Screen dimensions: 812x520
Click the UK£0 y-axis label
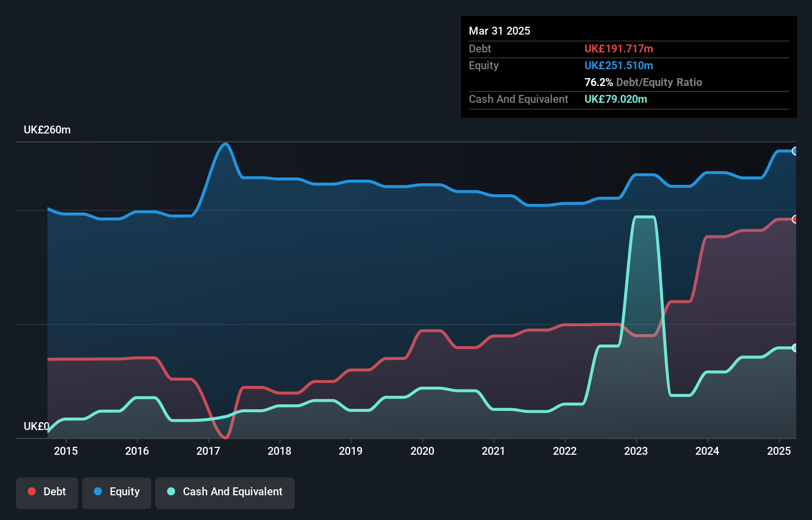pyautogui.click(x=37, y=426)
